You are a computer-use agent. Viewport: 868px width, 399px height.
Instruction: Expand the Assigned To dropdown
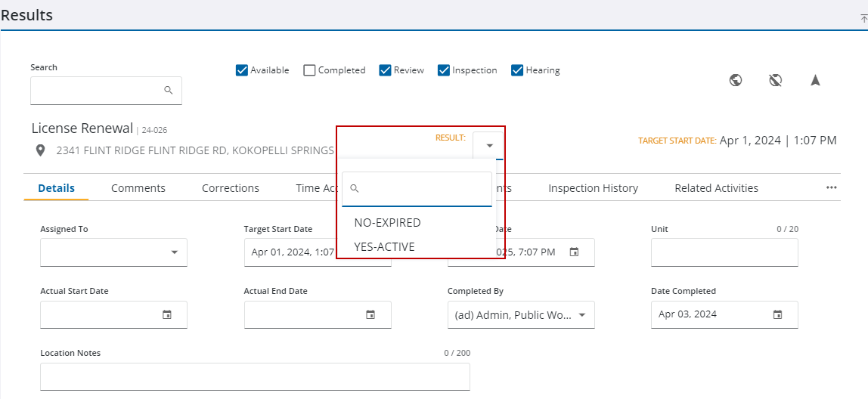point(175,252)
